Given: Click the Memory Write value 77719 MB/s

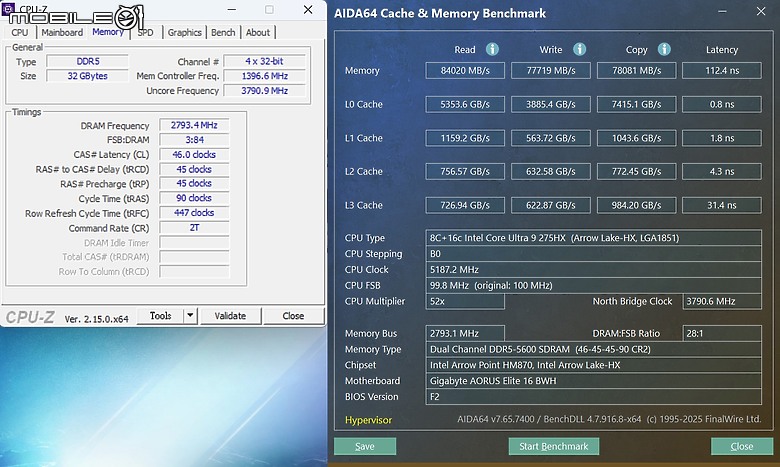Looking at the screenshot, I should click(x=551, y=71).
